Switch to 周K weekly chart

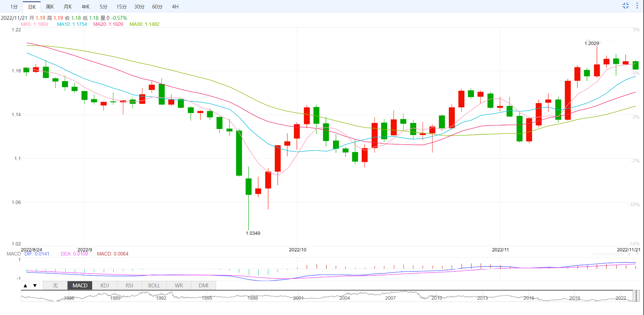(50, 7)
